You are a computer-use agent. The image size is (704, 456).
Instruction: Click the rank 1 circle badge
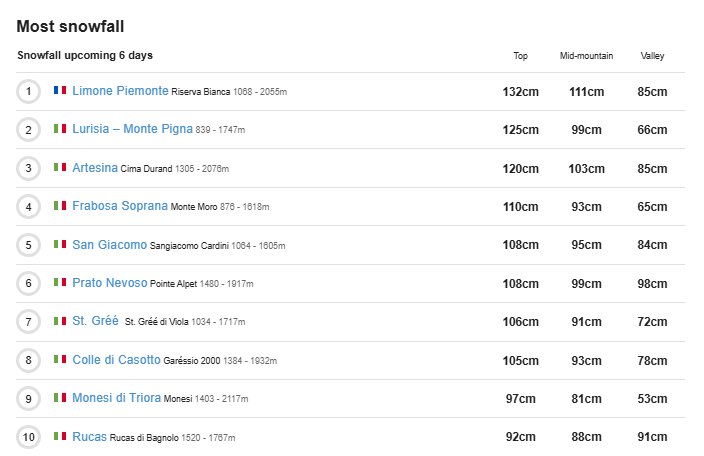point(29,91)
